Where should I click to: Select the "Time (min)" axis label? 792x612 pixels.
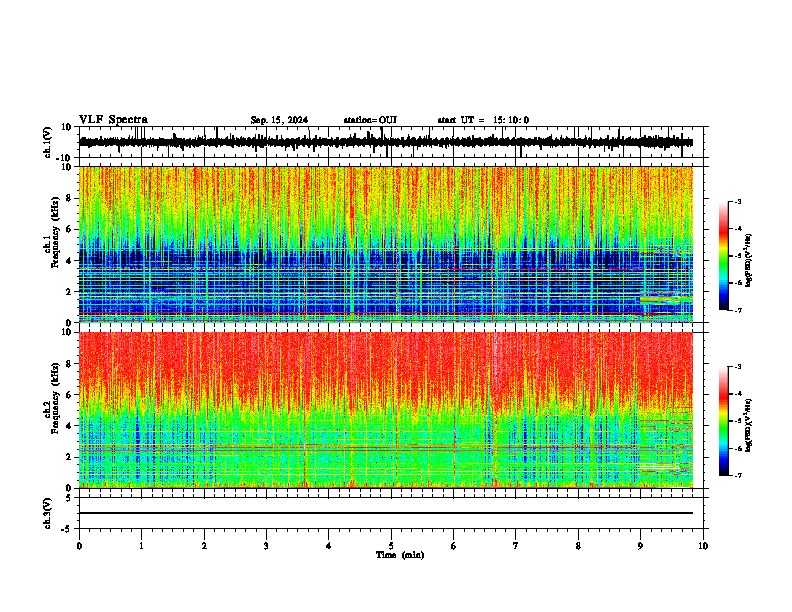(x=400, y=555)
